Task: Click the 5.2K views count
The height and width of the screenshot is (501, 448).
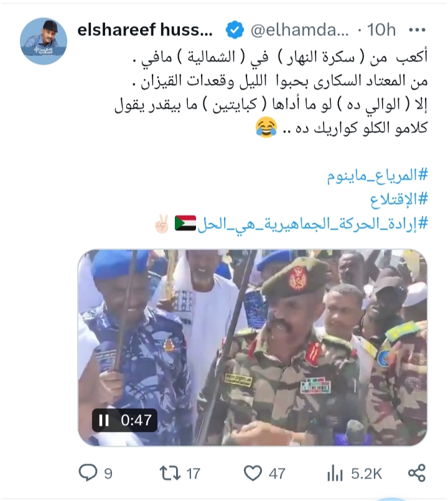Action: (366, 474)
